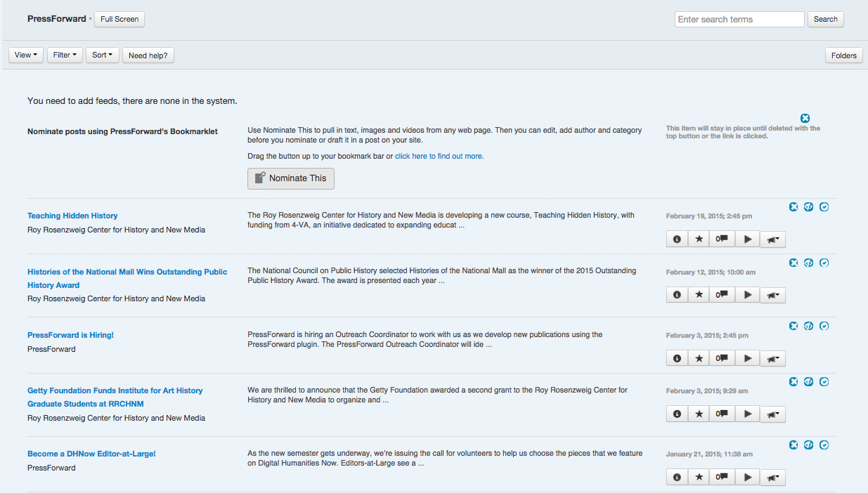Viewport: 868px width, 493px height.
Task: Click play arrow for PressForward is Hiring
Action: (x=747, y=358)
